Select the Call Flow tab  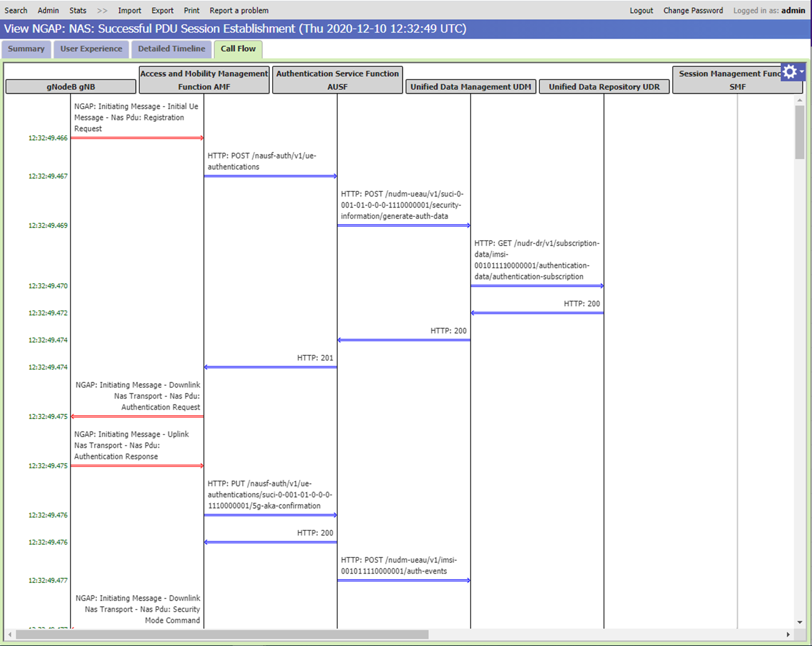coord(238,49)
